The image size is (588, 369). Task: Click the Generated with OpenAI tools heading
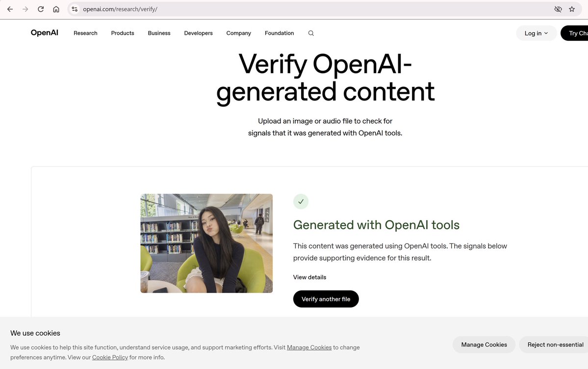click(x=376, y=225)
